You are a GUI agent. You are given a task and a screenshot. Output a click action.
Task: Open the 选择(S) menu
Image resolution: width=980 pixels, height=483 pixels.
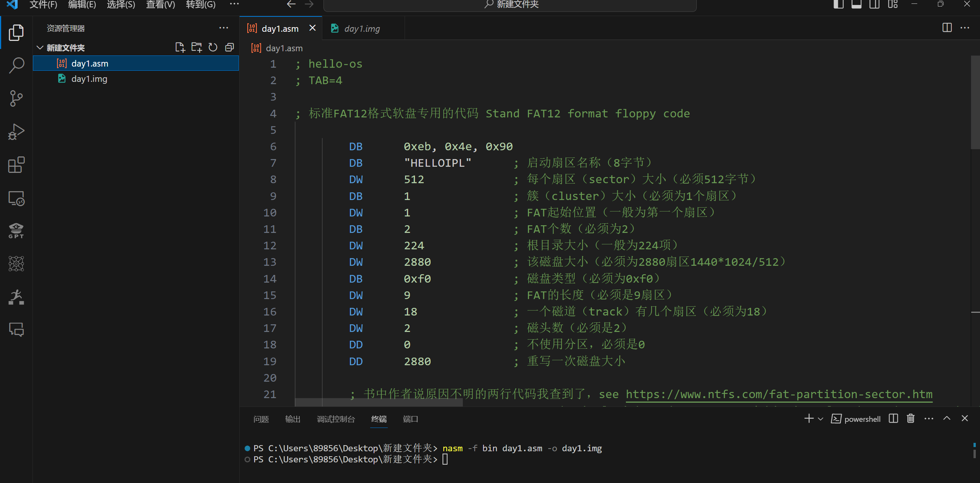121,5
